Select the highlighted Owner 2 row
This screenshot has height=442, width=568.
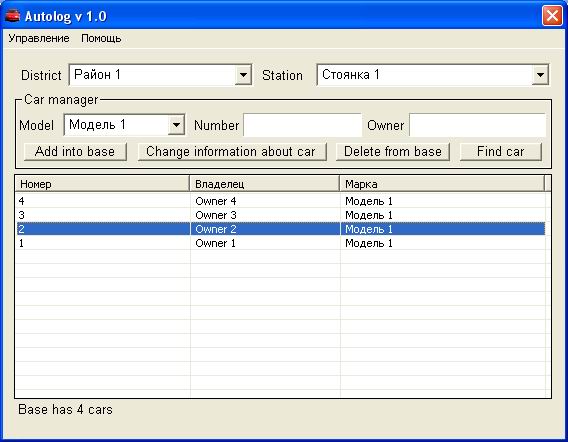pyautogui.click(x=281, y=229)
